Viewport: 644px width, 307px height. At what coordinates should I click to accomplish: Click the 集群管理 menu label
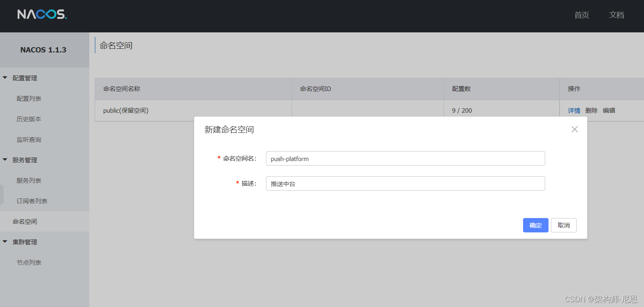pos(25,242)
